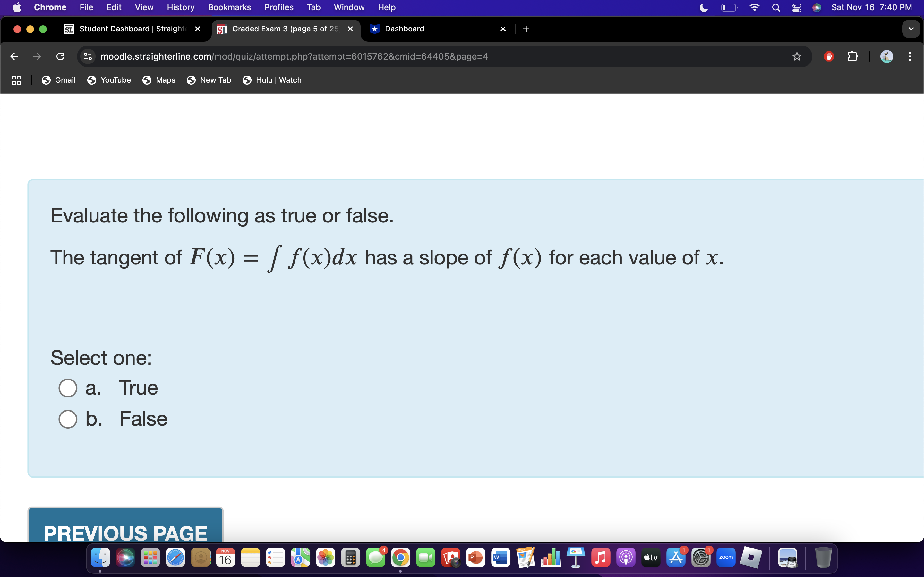Expand the tab search dropdown arrow
Image resolution: width=924 pixels, height=577 pixels.
[911, 29]
